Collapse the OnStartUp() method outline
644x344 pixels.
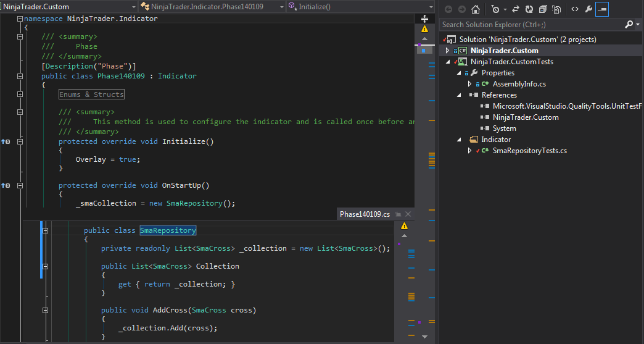click(20, 185)
